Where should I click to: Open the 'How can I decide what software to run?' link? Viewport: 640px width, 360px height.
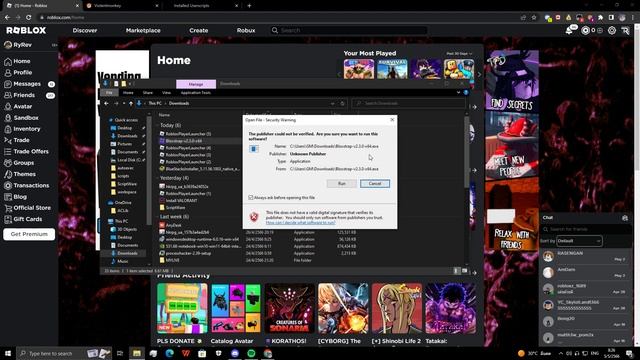(300, 223)
